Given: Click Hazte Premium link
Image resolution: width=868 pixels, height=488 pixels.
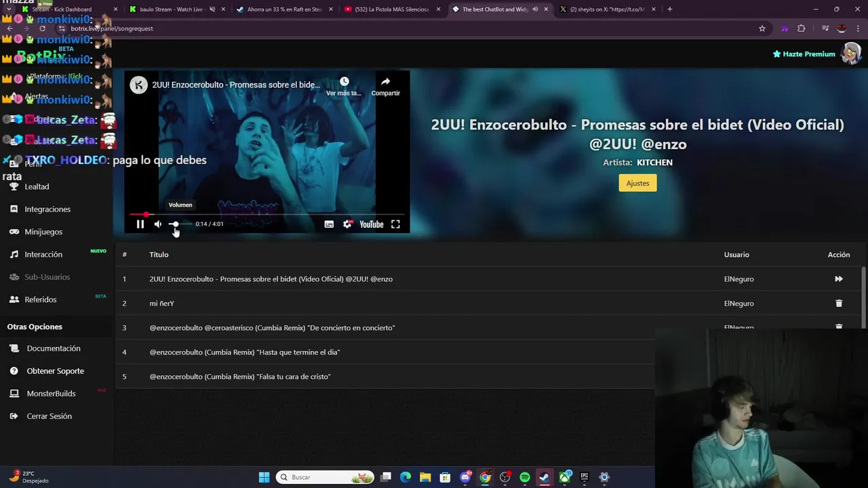Looking at the screenshot, I should pos(804,54).
